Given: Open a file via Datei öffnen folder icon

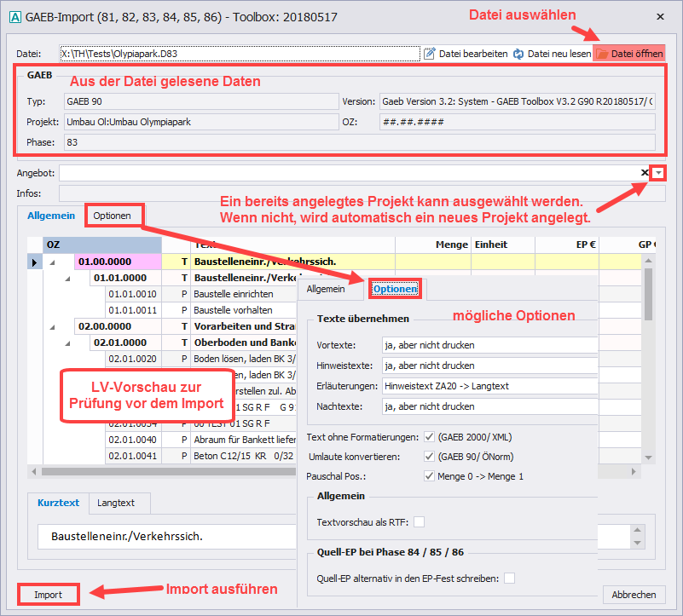Looking at the screenshot, I should coord(602,54).
